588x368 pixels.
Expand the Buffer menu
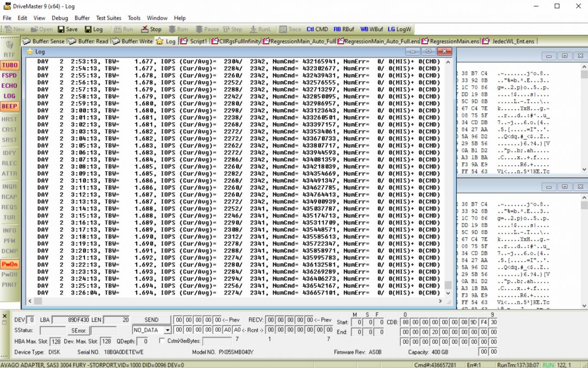click(x=82, y=17)
